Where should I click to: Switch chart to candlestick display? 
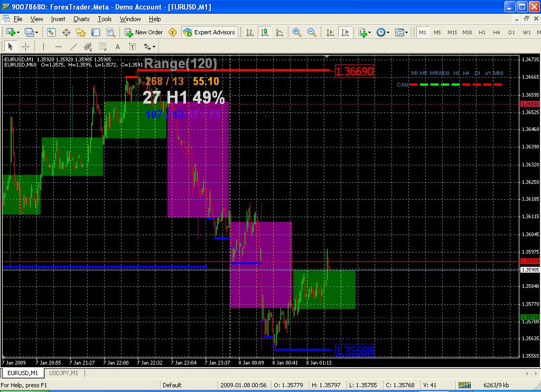pos(265,32)
